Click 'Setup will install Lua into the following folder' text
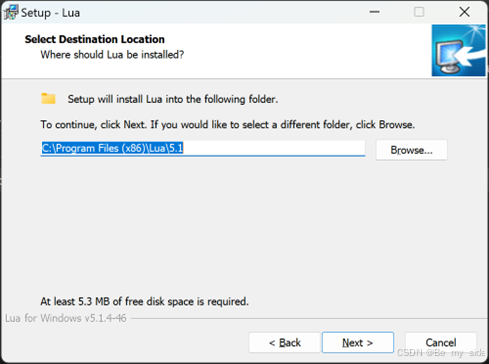489x364 pixels. click(173, 99)
